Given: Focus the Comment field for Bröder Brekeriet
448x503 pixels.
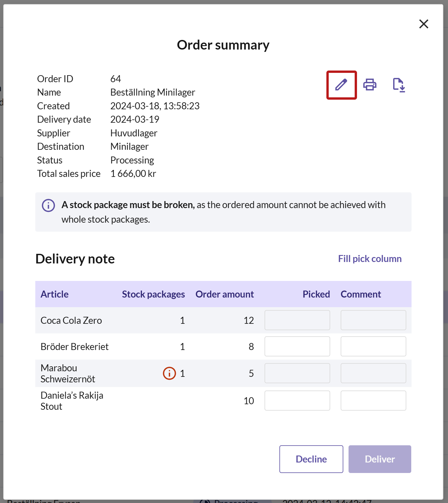Looking at the screenshot, I should point(373,347).
